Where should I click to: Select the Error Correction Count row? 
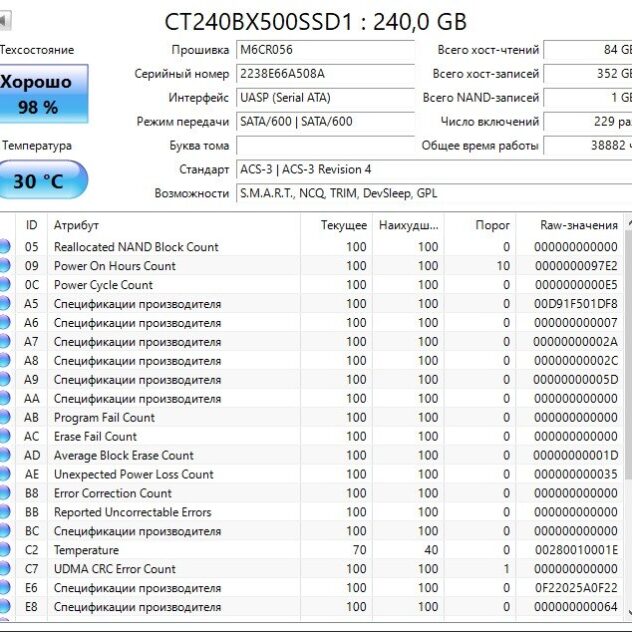coord(312,493)
